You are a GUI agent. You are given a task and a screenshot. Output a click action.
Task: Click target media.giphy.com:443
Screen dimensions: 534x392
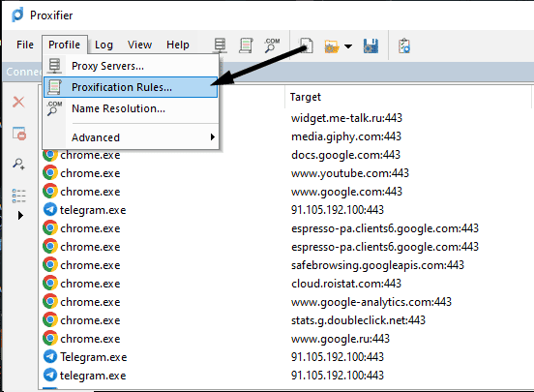point(346,136)
